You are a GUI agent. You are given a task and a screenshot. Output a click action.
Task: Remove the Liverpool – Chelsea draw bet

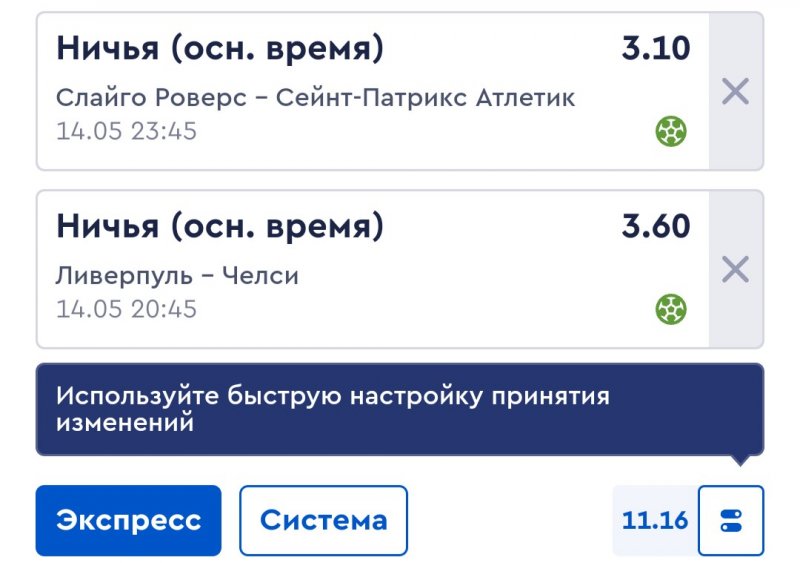click(735, 269)
